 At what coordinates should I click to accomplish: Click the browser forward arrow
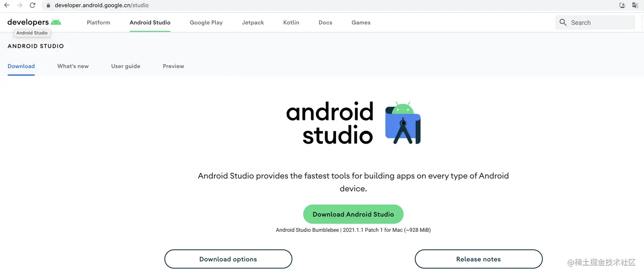20,6
